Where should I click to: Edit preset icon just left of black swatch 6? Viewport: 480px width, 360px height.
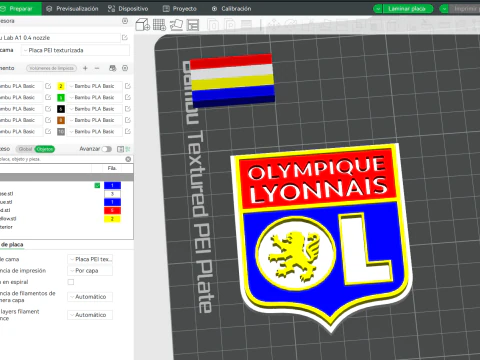[48, 109]
